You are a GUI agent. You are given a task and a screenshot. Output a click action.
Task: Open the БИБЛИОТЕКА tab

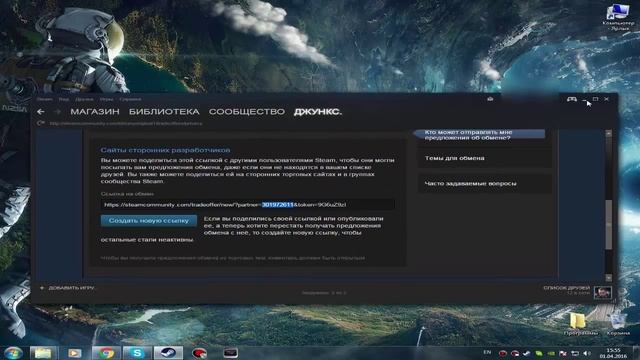[164, 111]
